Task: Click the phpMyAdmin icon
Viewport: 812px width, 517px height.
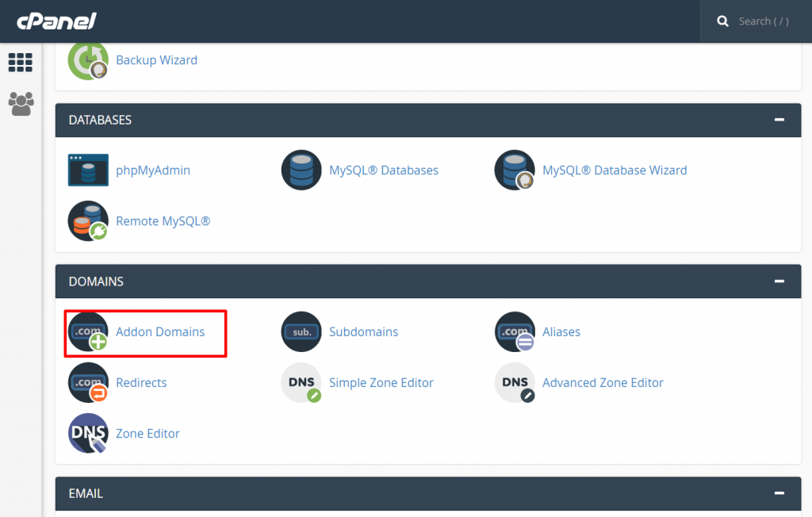Action: click(88, 170)
